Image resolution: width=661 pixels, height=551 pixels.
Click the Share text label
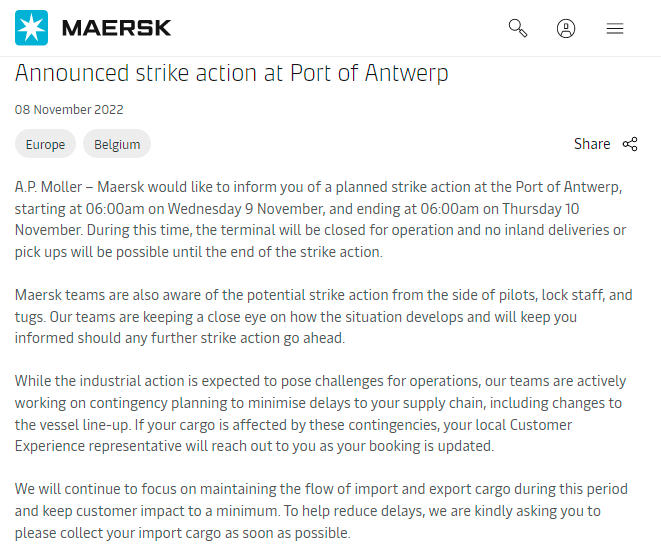coord(592,144)
